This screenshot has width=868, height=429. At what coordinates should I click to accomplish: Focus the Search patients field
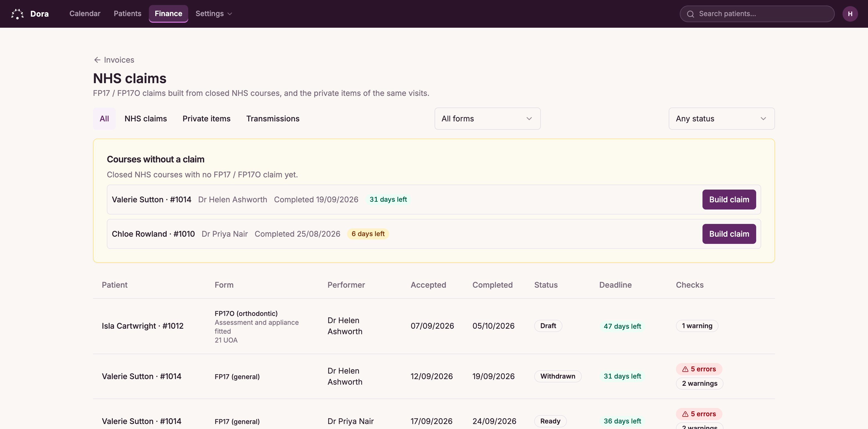tap(757, 14)
